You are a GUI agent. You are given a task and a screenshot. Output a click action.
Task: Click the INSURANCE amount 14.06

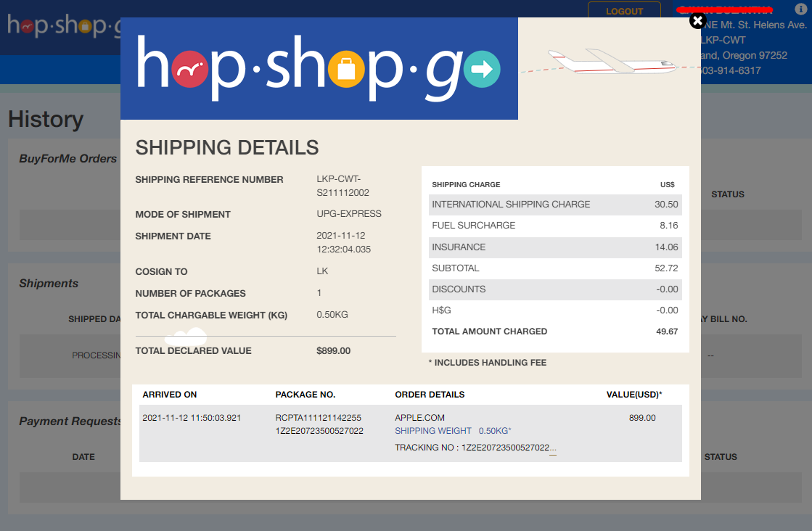point(666,247)
